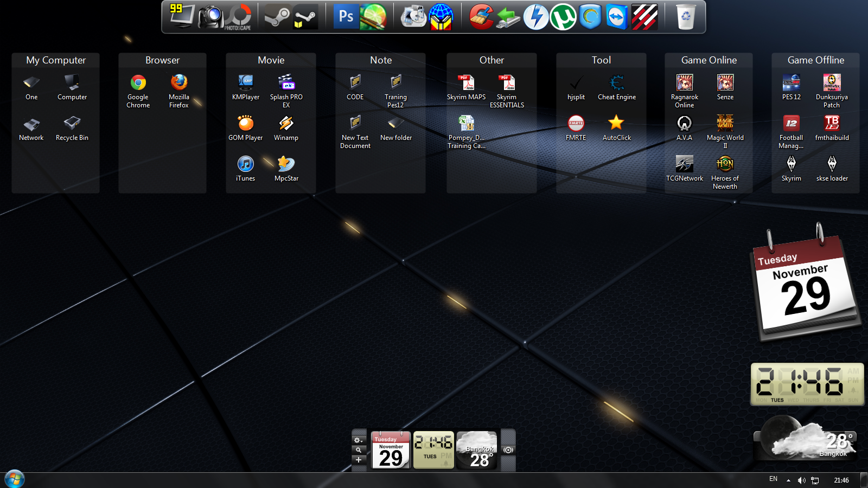This screenshot has height=488, width=868.
Task: Click the taskbar volume speaker icon
Action: point(801,480)
